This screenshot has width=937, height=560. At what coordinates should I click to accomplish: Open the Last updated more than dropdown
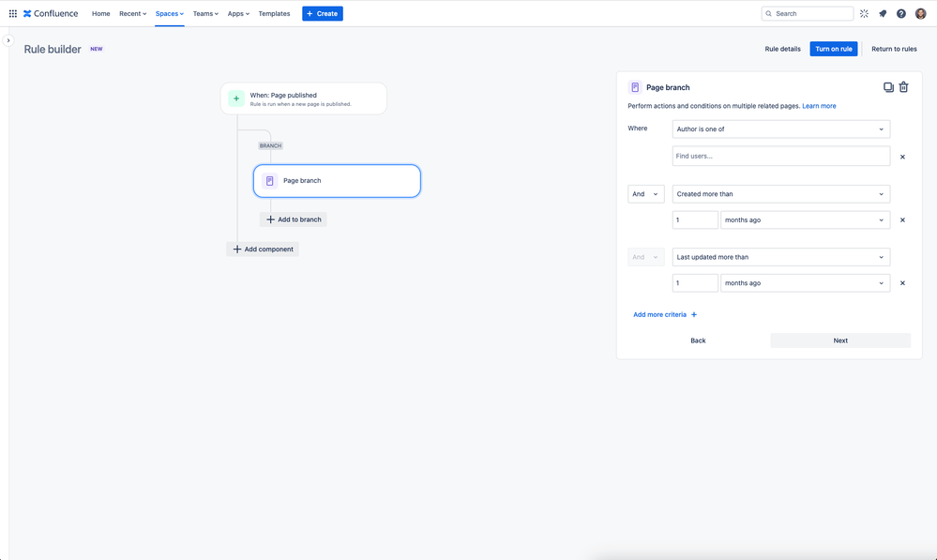pyautogui.click(x=781, y=257)
